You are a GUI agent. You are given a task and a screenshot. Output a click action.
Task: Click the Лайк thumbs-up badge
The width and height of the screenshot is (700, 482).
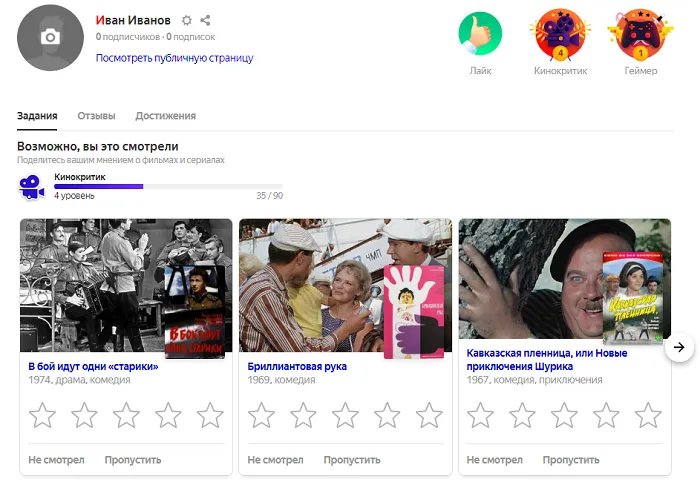click(x=480, y=34)
